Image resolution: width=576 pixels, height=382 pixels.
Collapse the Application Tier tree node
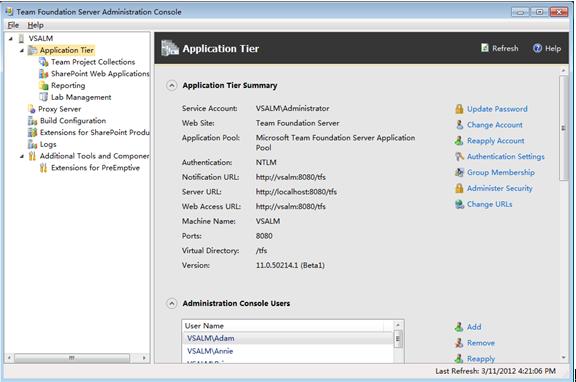point(22,50)
